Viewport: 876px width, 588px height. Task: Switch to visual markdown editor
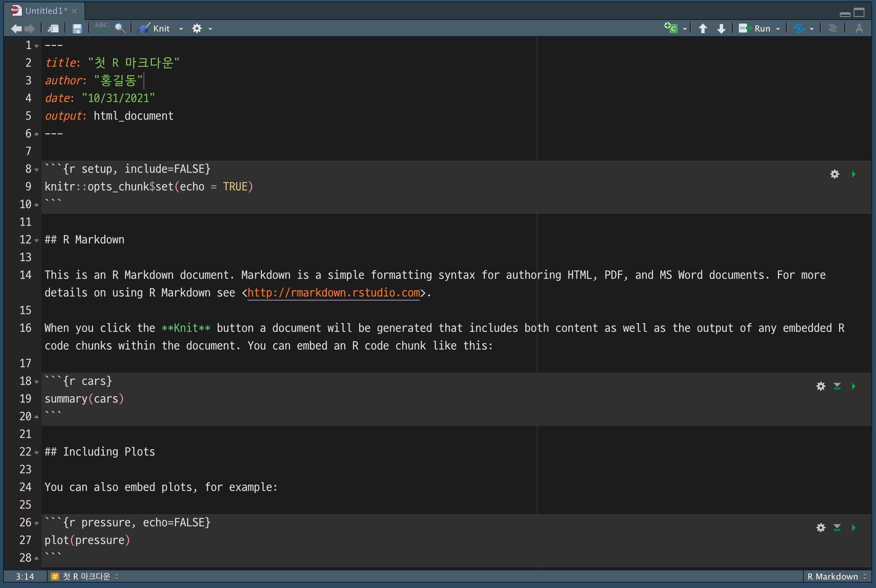(x=859, y=28)
